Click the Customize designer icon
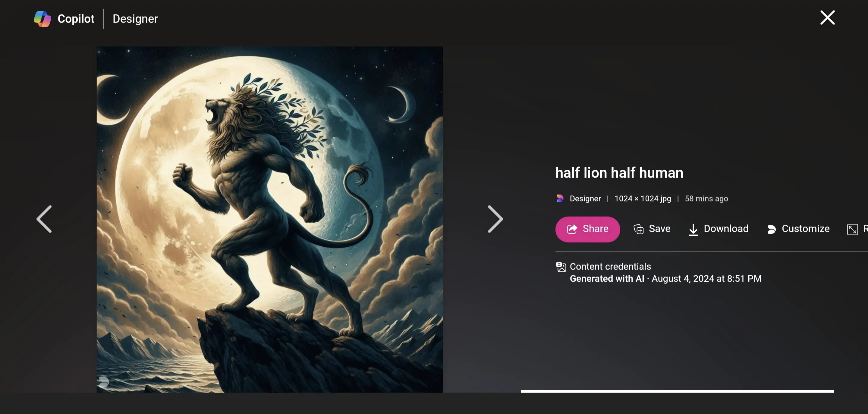 pyautogui.click(x=771, y=229)
